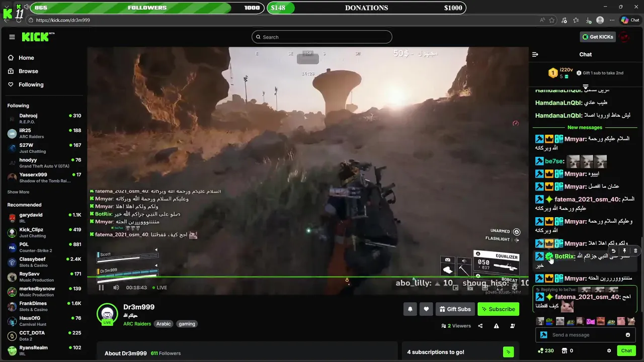Open Edge settings and more menu
This screenshot has width=644, height=362.
[612, 20]
